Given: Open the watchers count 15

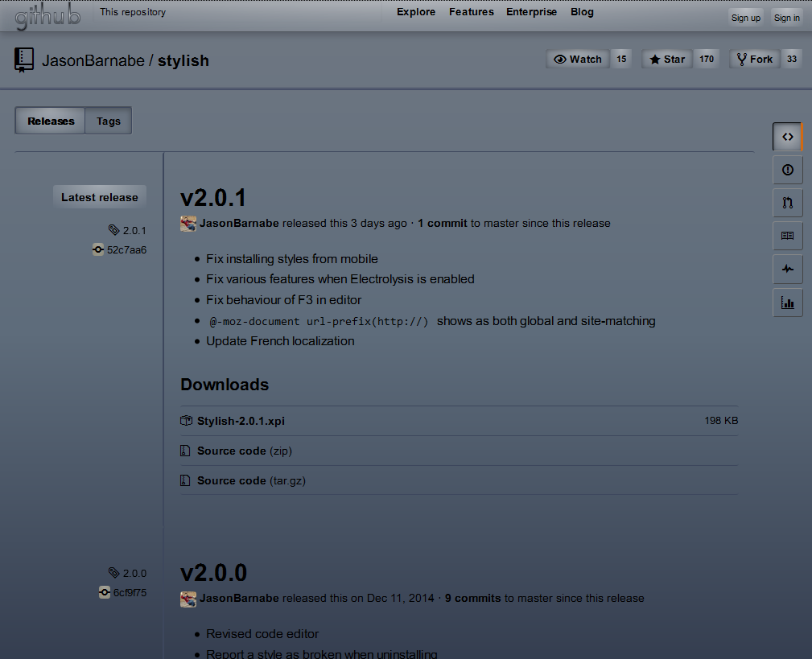Looking at the screenshot, I should pyautogui.click(x=621, y=59).
